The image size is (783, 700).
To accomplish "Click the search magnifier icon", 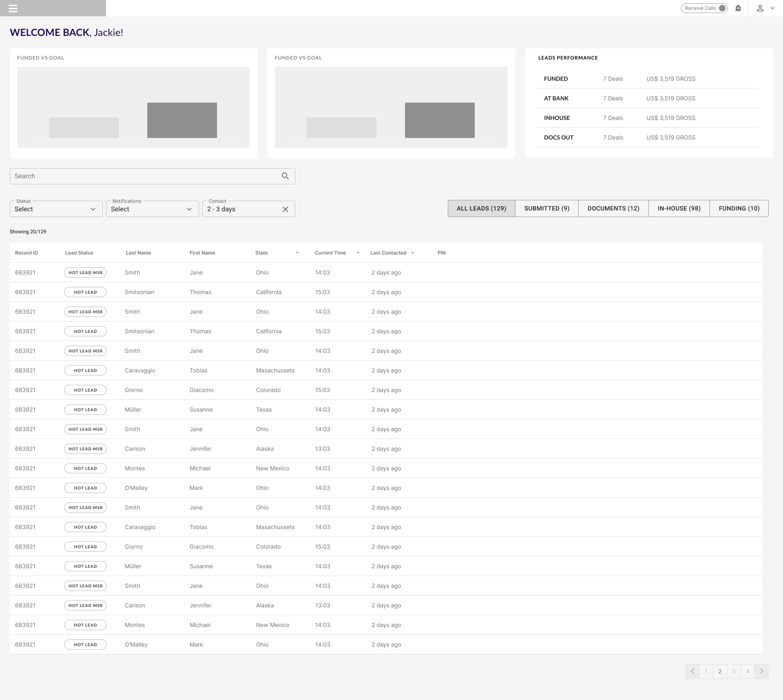I will [285, 176].
